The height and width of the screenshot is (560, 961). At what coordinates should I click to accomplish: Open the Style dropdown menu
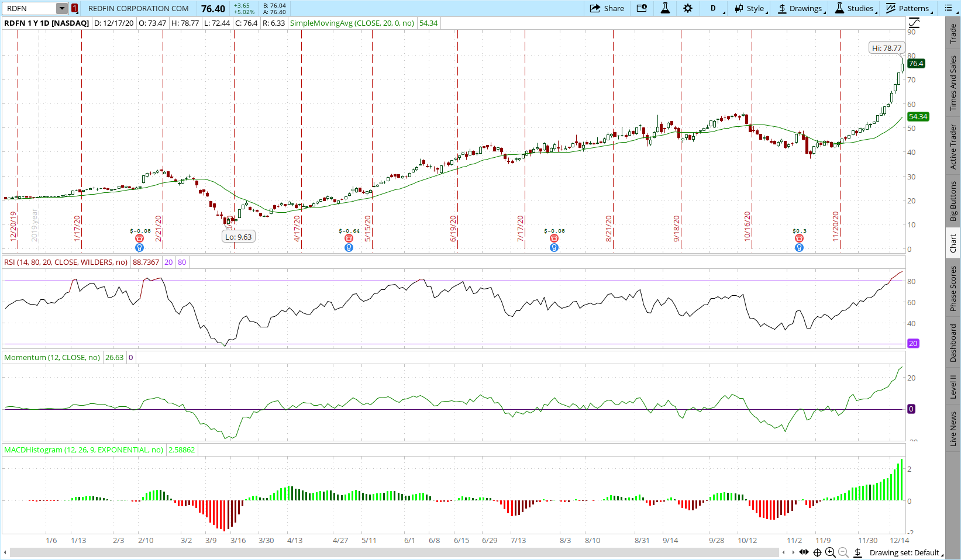[750, 8]
